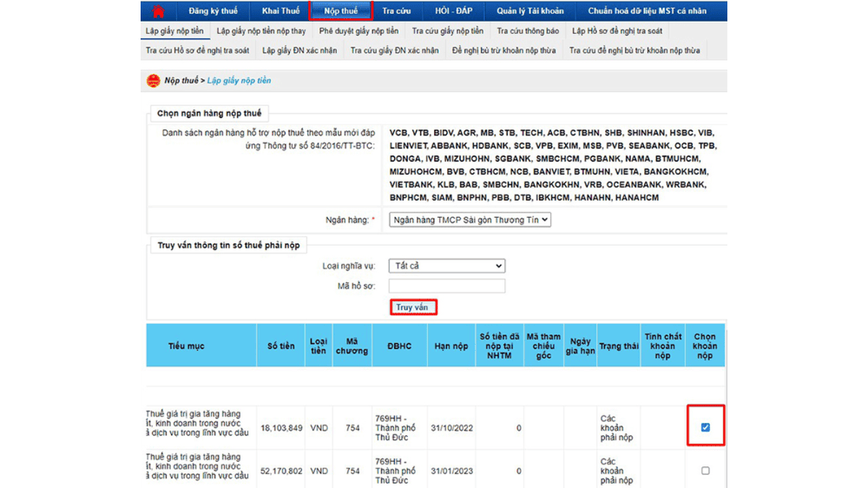Select the HỎI - ĐÁP menu
Image resolution: width=868 pixels, height=488 pixels.
(x=453, y=11)
